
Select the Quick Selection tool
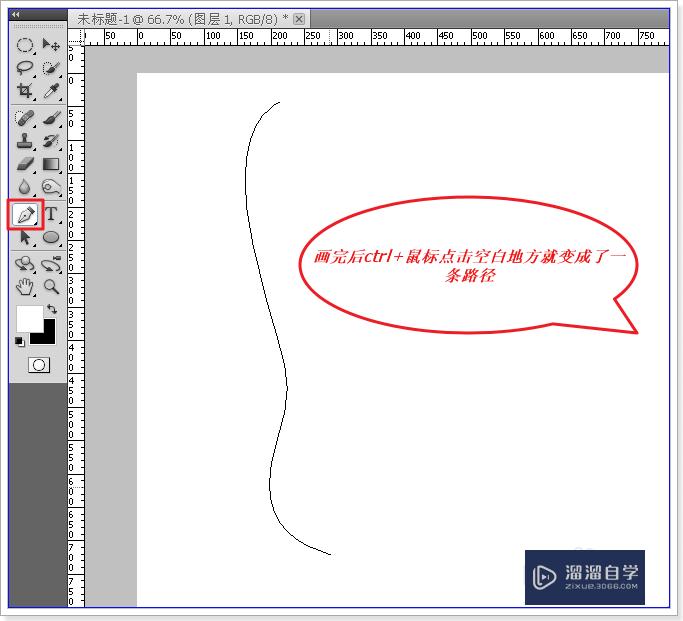pos(51,68)
